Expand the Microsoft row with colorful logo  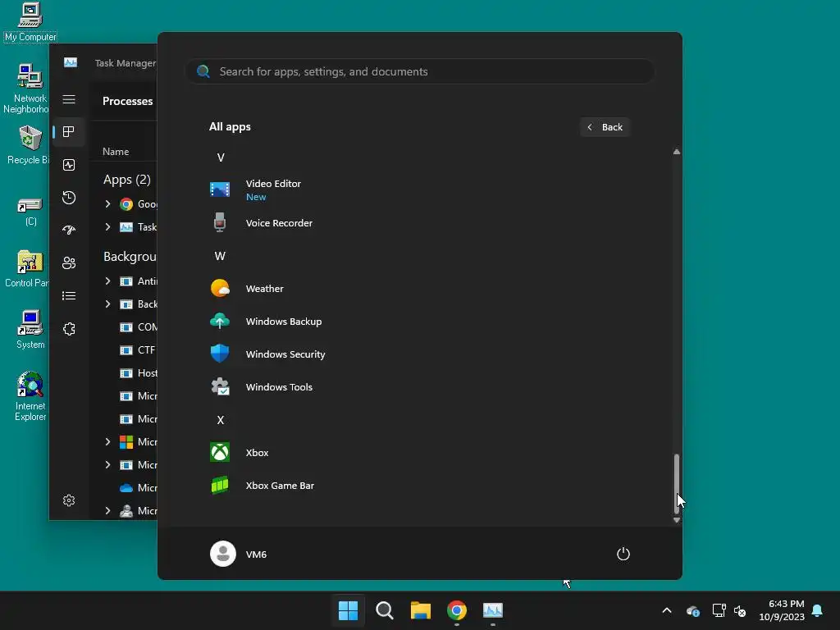click(107, 442)
